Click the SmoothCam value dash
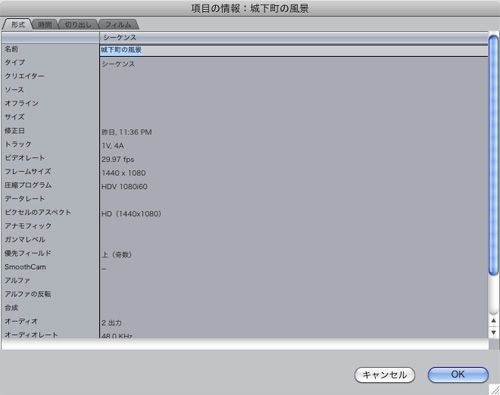This screenshot has height=395, width=500. click(104, 269)
